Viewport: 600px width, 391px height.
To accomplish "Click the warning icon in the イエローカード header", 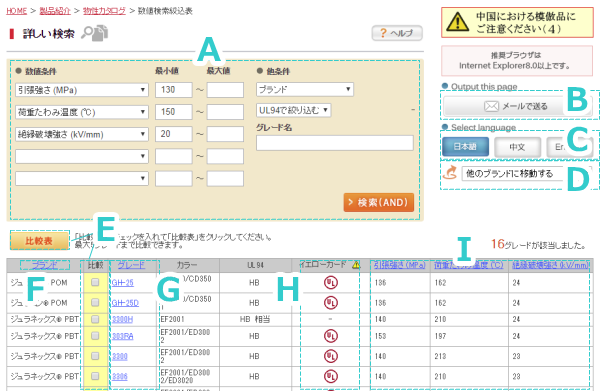I will click(356, 264).
